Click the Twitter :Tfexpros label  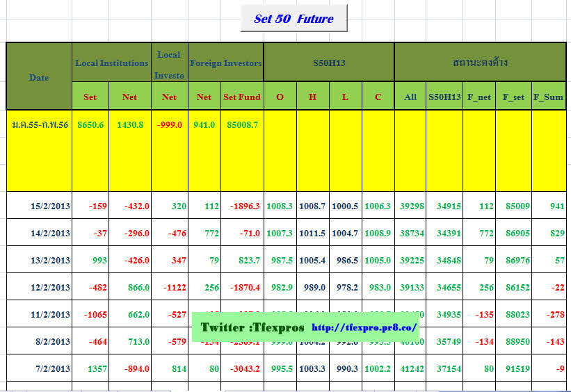point(252,327)
